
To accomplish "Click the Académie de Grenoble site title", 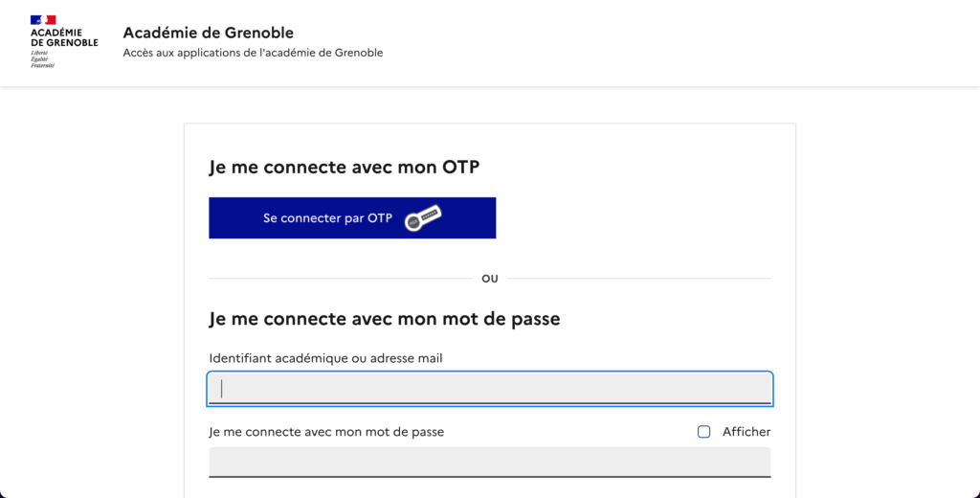I will [x=208, y=34].
